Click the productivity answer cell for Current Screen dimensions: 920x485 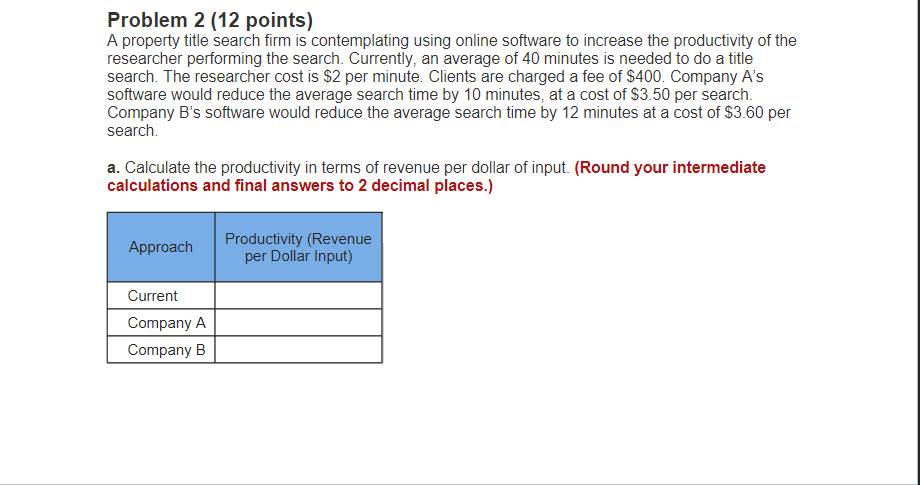coord(299,296)
